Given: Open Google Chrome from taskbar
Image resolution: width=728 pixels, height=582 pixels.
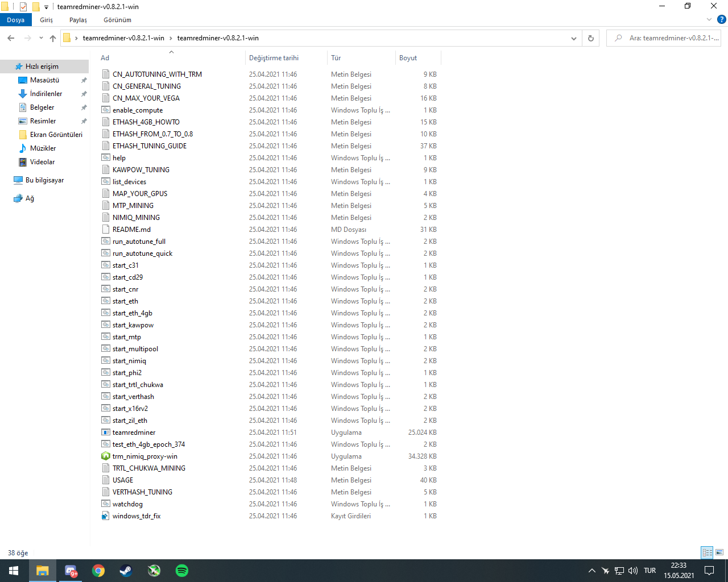Looking at the screenshot, I should point(98,571).
